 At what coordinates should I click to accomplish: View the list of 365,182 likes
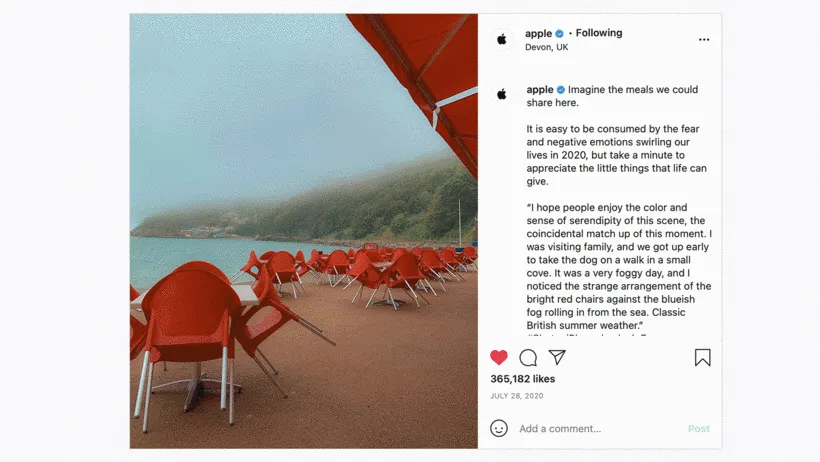tap(522, 379)
